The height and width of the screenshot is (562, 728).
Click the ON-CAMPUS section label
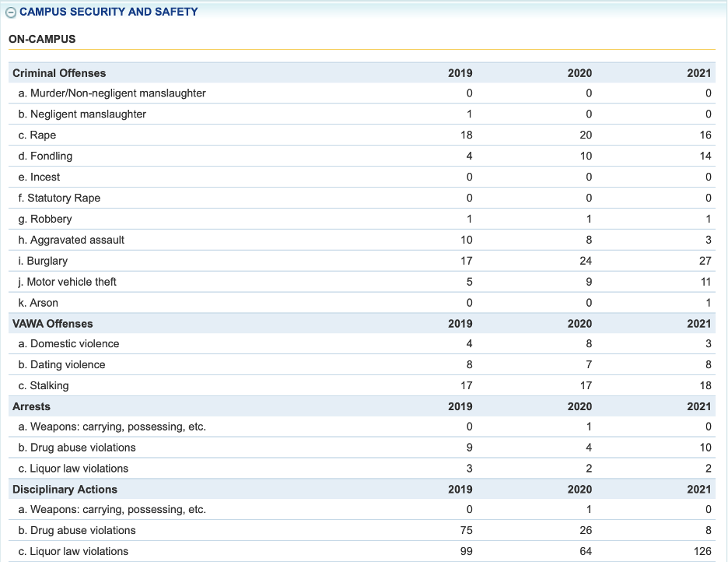point(40,39)
